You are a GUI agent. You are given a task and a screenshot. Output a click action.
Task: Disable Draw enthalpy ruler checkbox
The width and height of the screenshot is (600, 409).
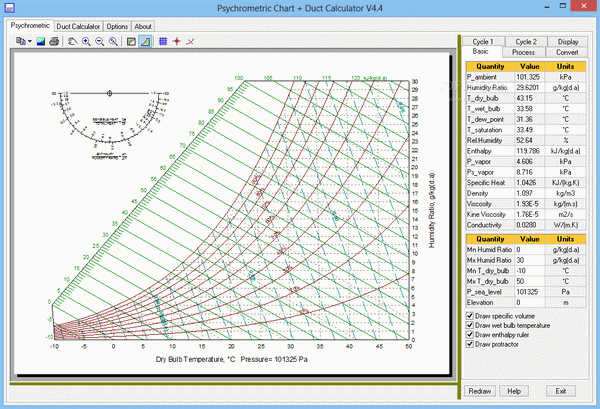471,335
